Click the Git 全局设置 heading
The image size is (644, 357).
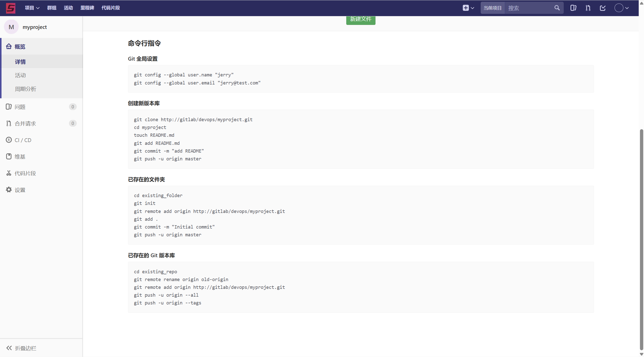coord(143,59)
